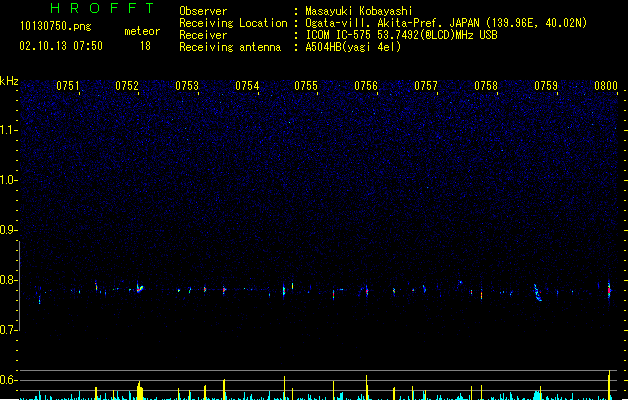Click the curved meteor echo before 0759
Image resolution: width=629 pixels, height=400 pixels.
tap(538, 293)
